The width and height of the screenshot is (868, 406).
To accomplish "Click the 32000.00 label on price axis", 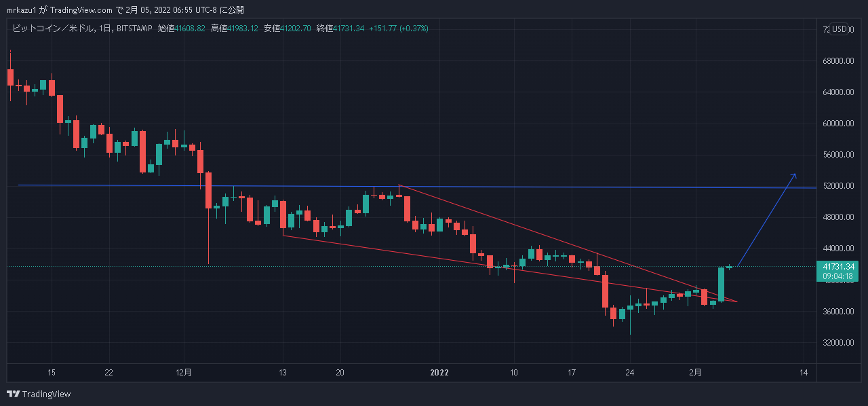I will (x=837, y=343).
